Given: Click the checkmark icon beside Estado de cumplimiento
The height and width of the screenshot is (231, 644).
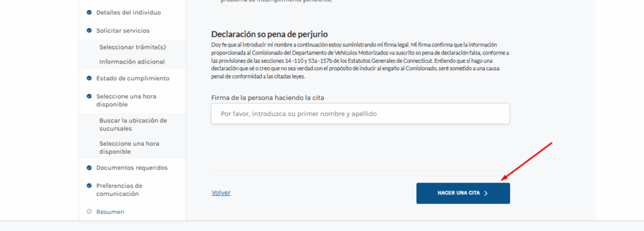Looking at the screenshot, I should 89,78.
